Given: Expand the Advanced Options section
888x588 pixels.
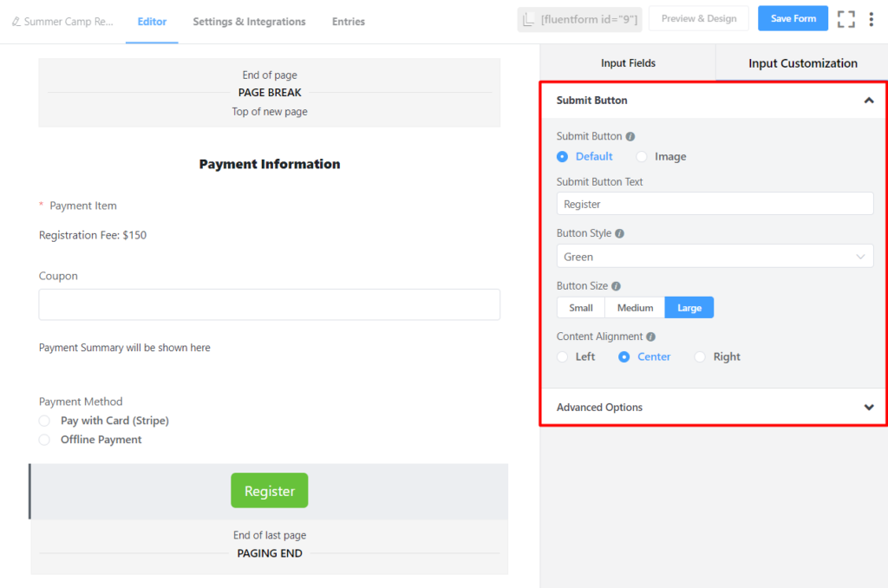Looking at the screenshot, I should [714, 408].
